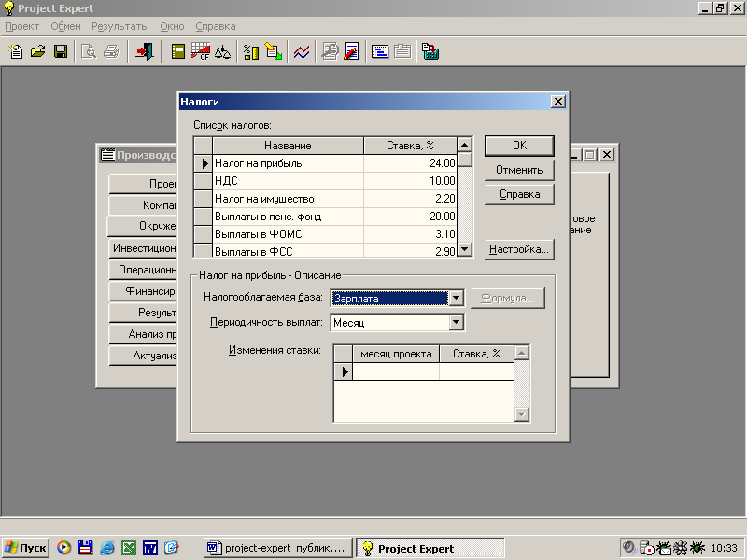
Task: Click the percent ruler toolbar icon
Action: coord(251,51)
